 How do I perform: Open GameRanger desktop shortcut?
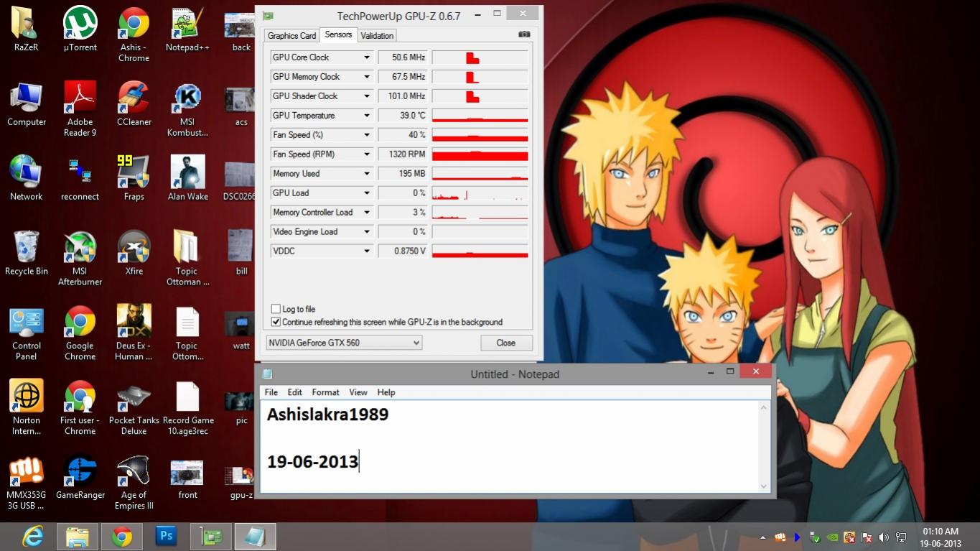80,472
